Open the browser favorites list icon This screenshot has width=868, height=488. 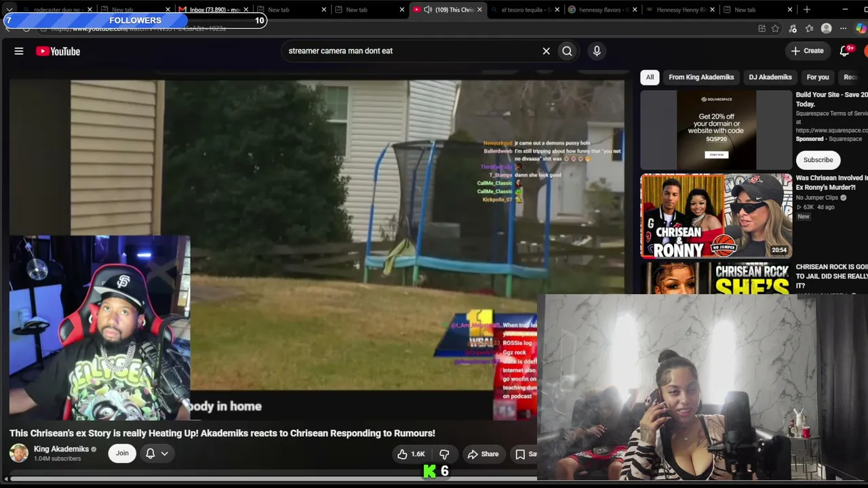(x=809, y=28)
